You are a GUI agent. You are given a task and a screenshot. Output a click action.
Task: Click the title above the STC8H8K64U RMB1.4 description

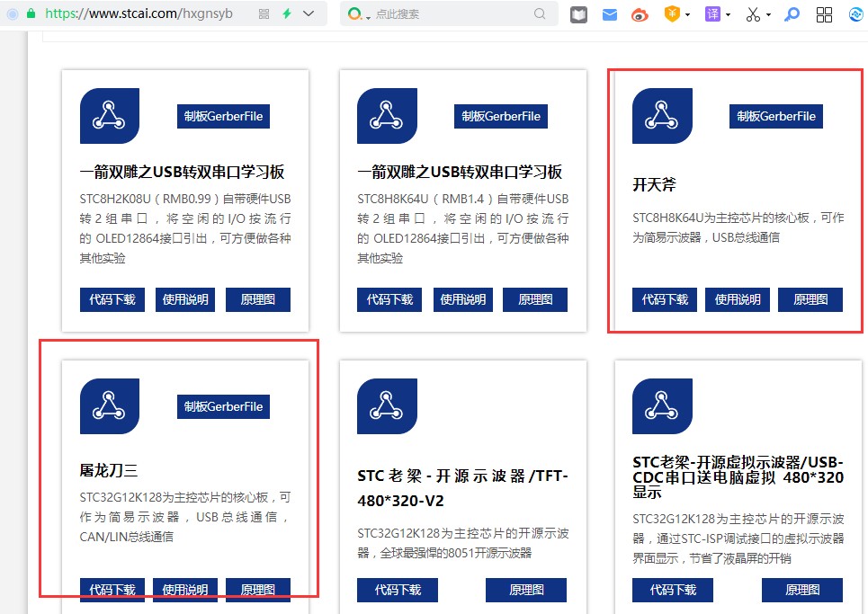tap(460, 172)
